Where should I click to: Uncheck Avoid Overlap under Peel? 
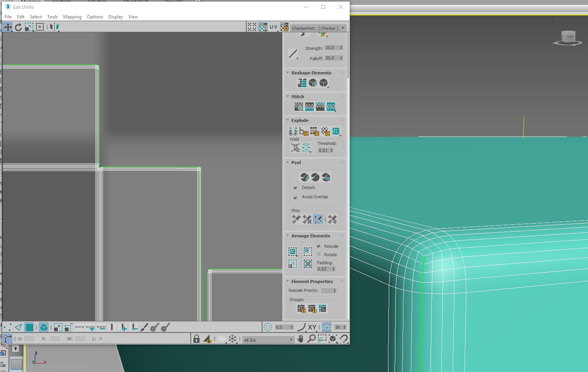coord(295,198)
